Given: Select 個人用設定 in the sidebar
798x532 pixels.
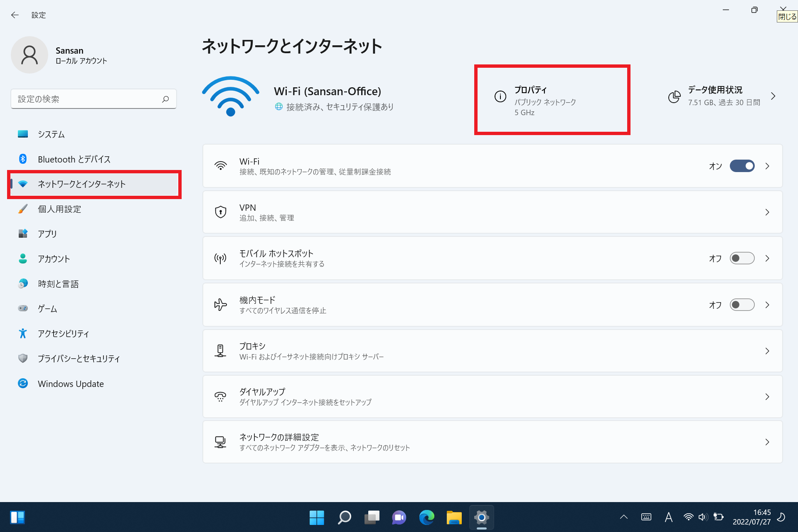Looking at the screenshot, I should (94, 209).
